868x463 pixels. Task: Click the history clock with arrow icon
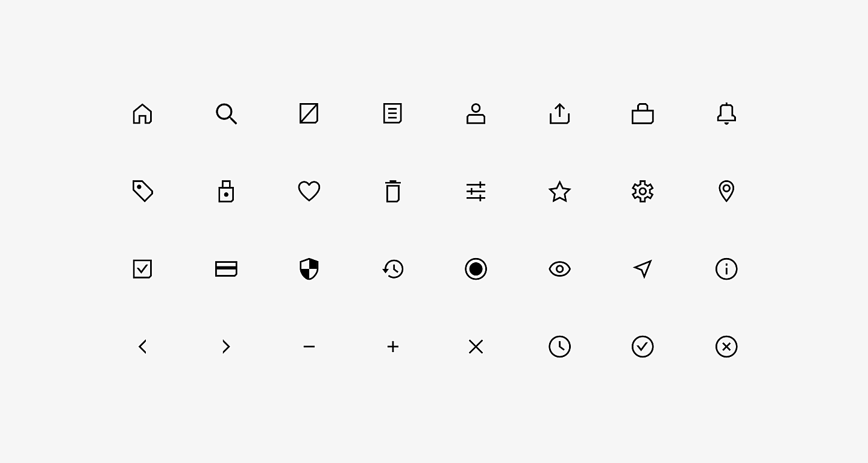point(392,269)
